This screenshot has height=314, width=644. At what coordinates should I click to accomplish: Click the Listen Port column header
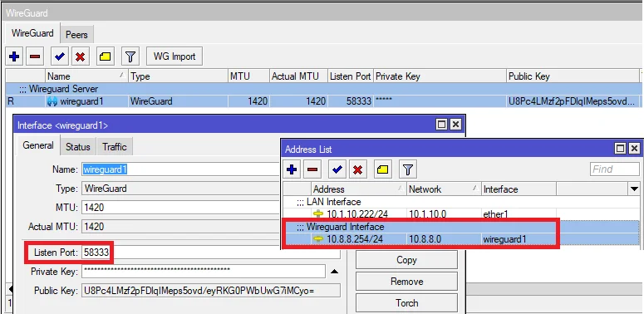pyautogui.click(x=351, y=76)
